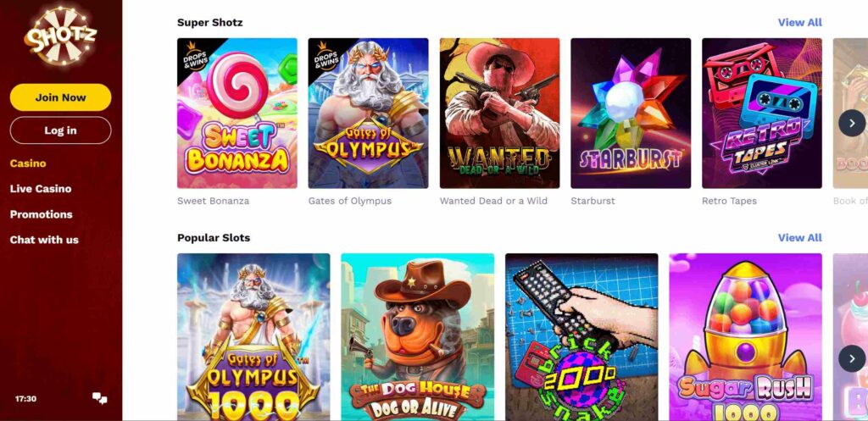Open the chat bubbles icon in sidebar
The width and height of the screenshot is (868, 421).
100,398
